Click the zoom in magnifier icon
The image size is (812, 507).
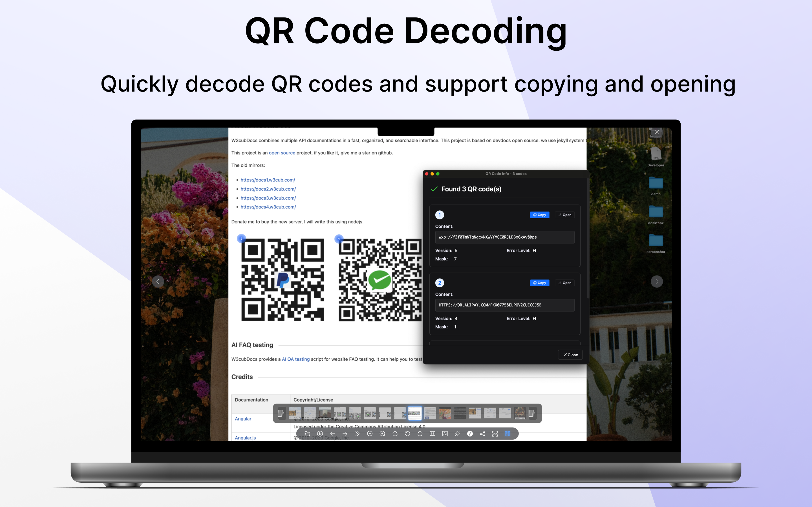pos(382,433)
